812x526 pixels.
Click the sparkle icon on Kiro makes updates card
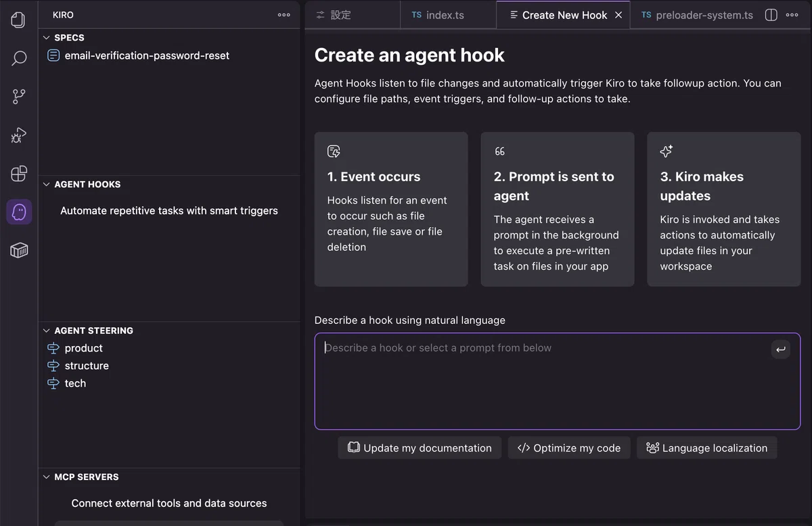click(x=667, y=151)
